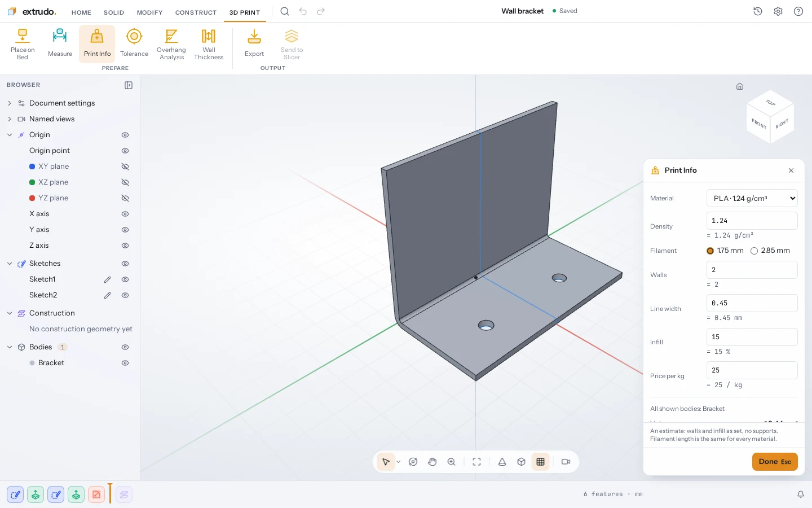This screenshot has height=508, width=812.
Task: Open the SOLID tab
Action: coord(114,12)
